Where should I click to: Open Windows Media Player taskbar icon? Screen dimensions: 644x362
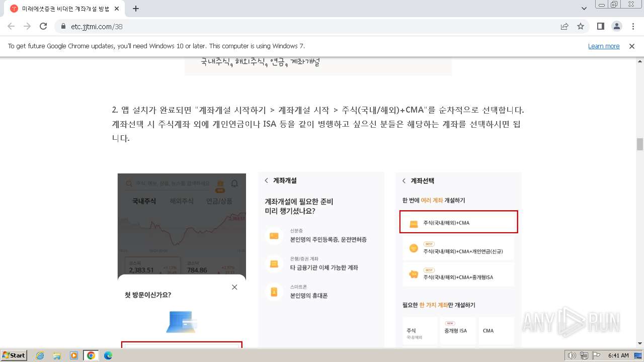74,355
